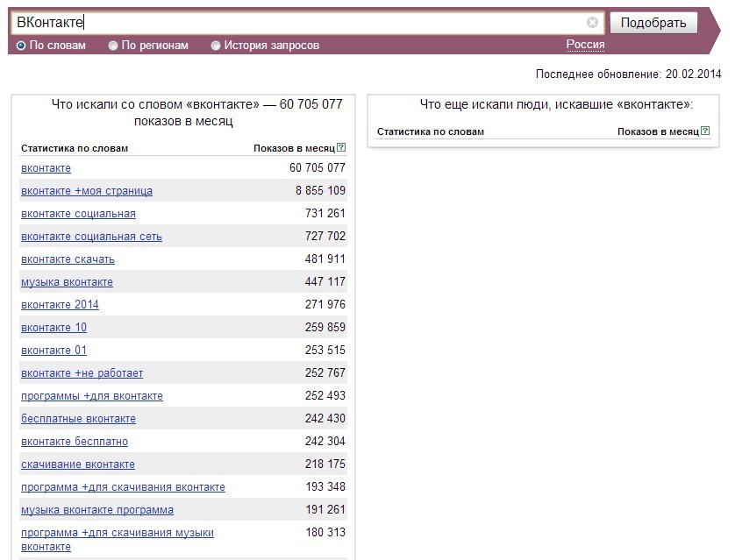Open the программа +для скачивания вконтакте link
This screenshot has height=560, width=735.
123,487
